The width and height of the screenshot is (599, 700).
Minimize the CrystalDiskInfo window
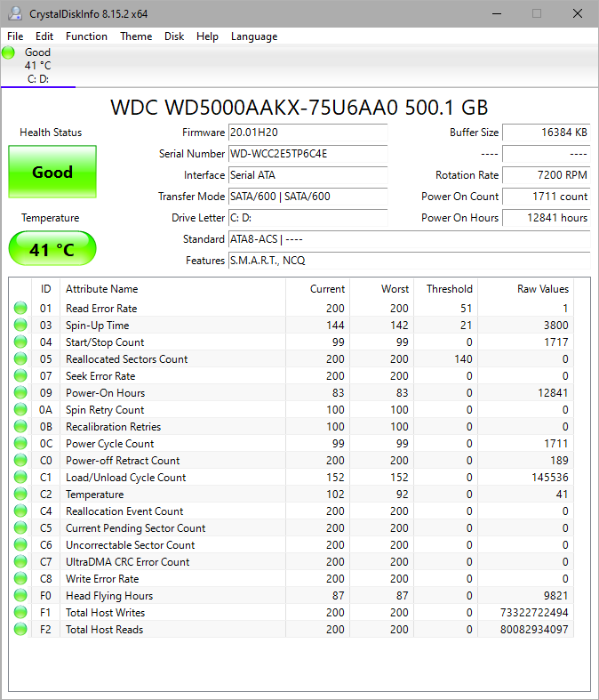[x=497, y=14]
